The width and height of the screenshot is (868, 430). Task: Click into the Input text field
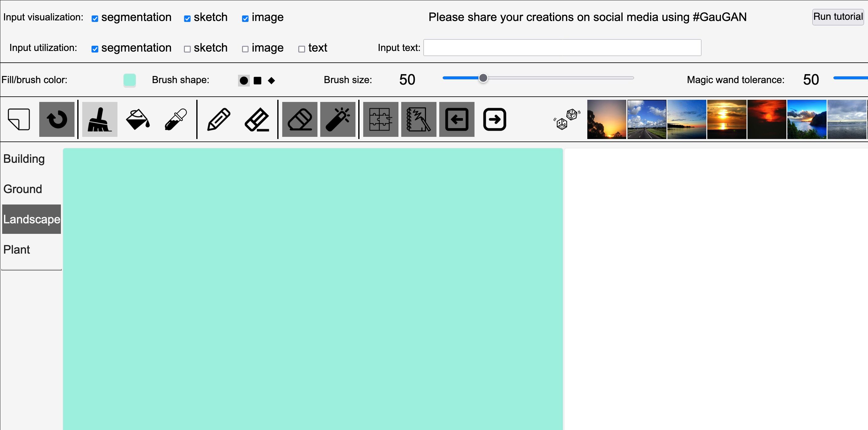pos(562,48)
